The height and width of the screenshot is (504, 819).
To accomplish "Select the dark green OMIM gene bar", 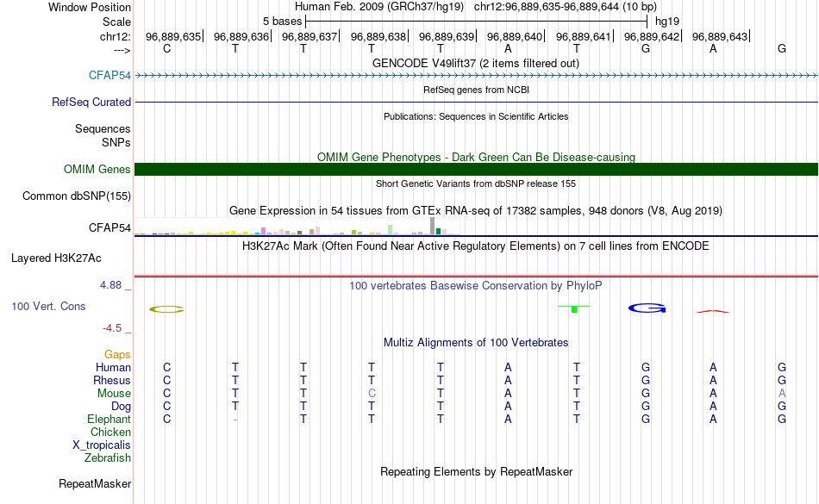I will [x=476, y=169].
